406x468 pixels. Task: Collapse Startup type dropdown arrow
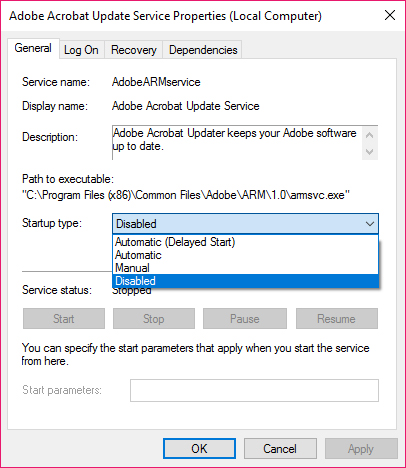[x=370, y=224]
